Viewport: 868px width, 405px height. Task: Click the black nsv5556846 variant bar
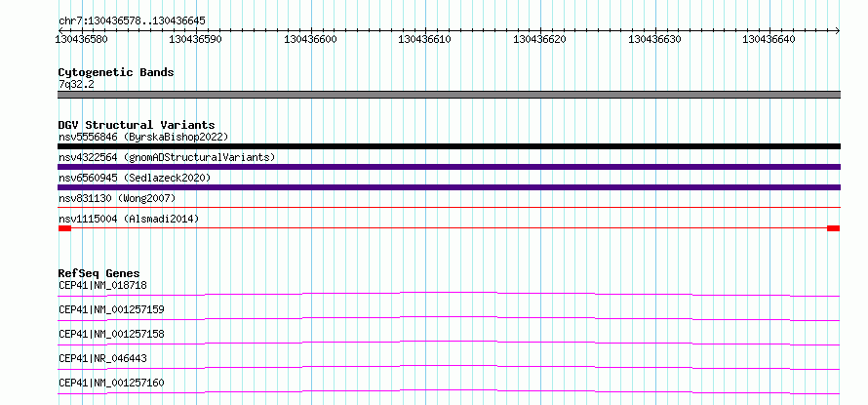(449, 146)
